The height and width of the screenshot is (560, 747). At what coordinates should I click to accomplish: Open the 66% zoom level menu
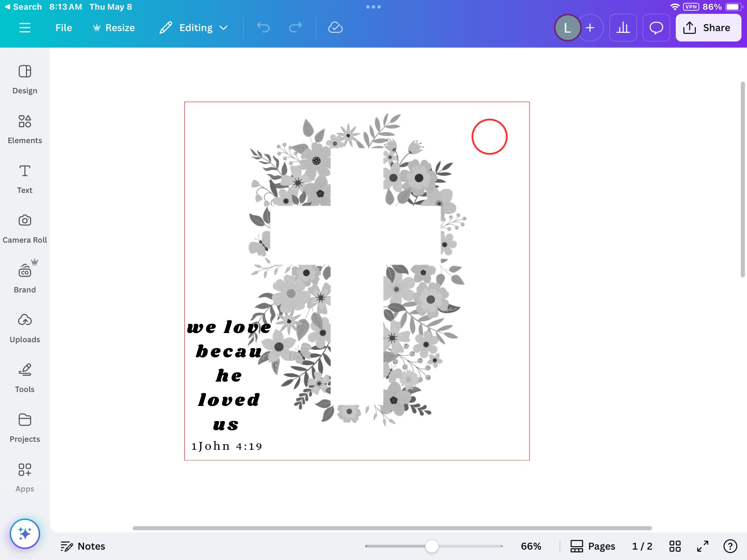tap(531, 546)
